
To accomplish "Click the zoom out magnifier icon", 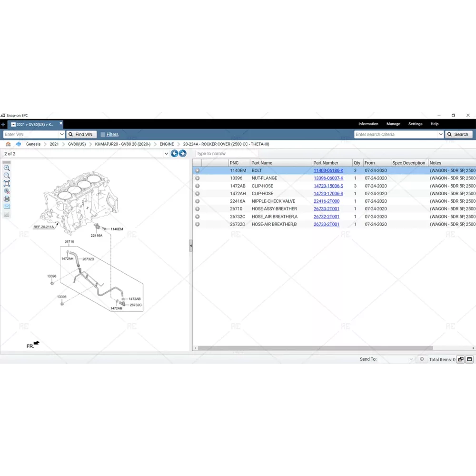I will point(7,176).
